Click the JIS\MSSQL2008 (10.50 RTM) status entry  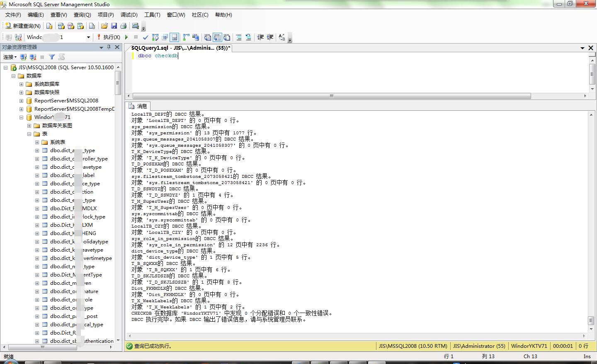pos(413,346)
